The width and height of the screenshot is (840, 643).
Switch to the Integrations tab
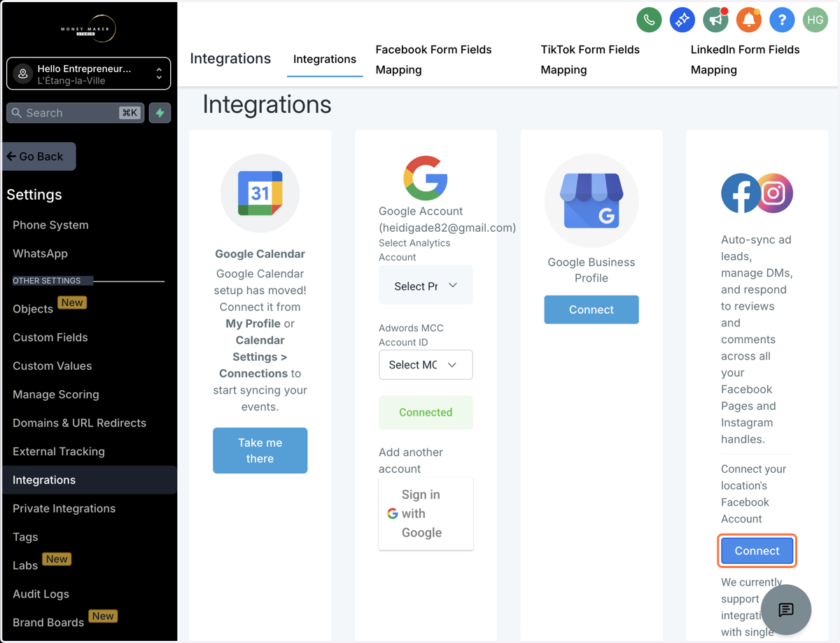tap(325, 60)
